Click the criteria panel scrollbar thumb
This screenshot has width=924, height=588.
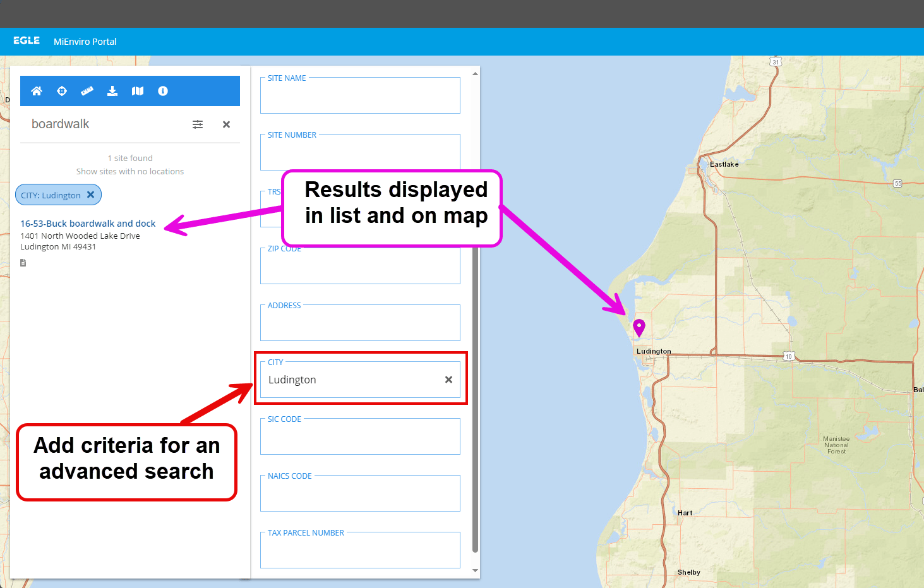(475, 400)
